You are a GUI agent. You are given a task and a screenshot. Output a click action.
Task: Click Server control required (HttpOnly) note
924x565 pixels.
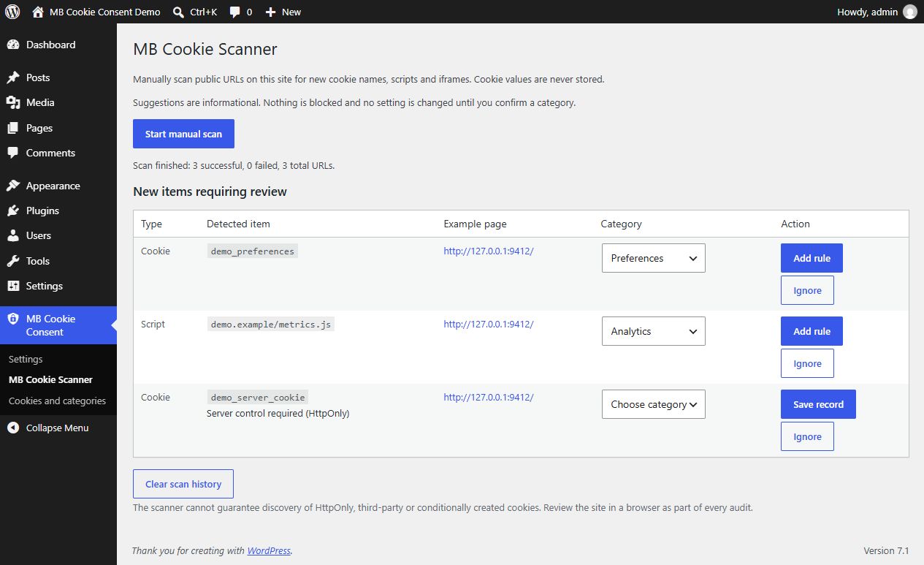(x=278, y=413)
